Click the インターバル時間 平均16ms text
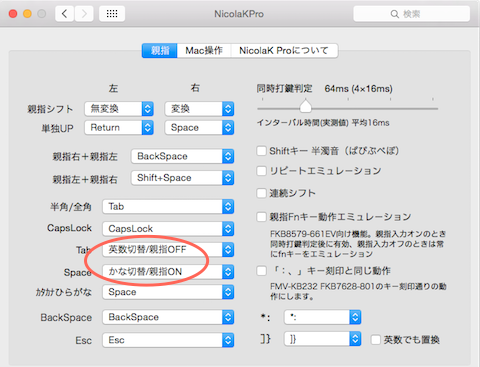480x367 pixels. 323,123
